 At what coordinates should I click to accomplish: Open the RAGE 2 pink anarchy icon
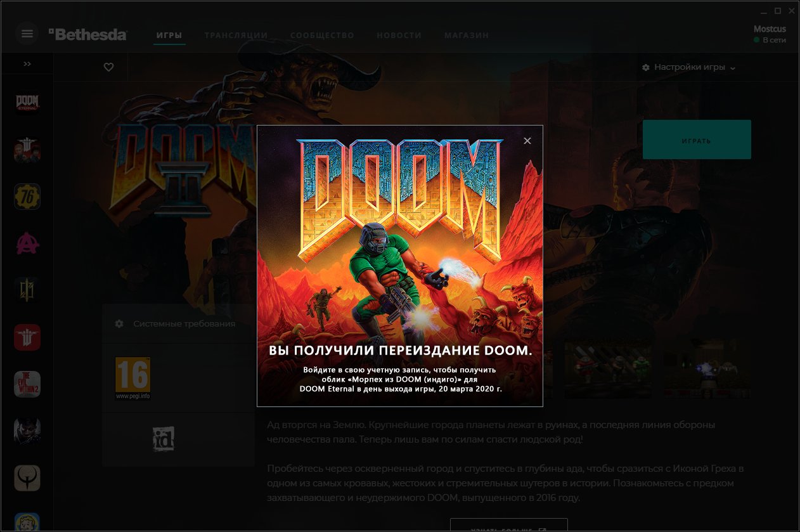[27, 243]
